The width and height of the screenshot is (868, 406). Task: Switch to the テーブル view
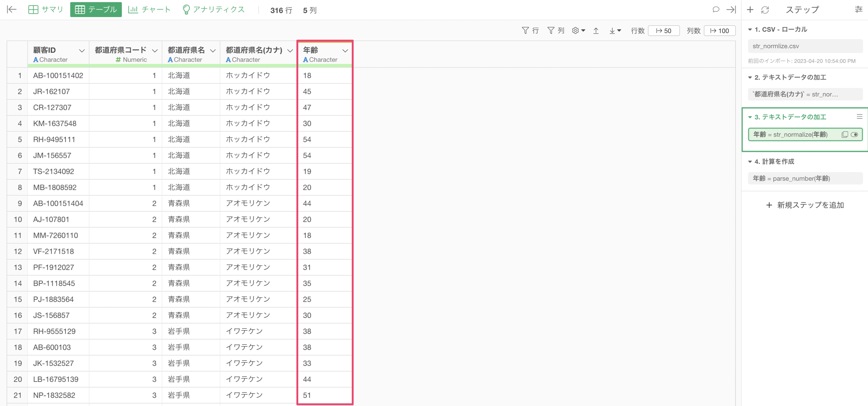tap(96, 10)
